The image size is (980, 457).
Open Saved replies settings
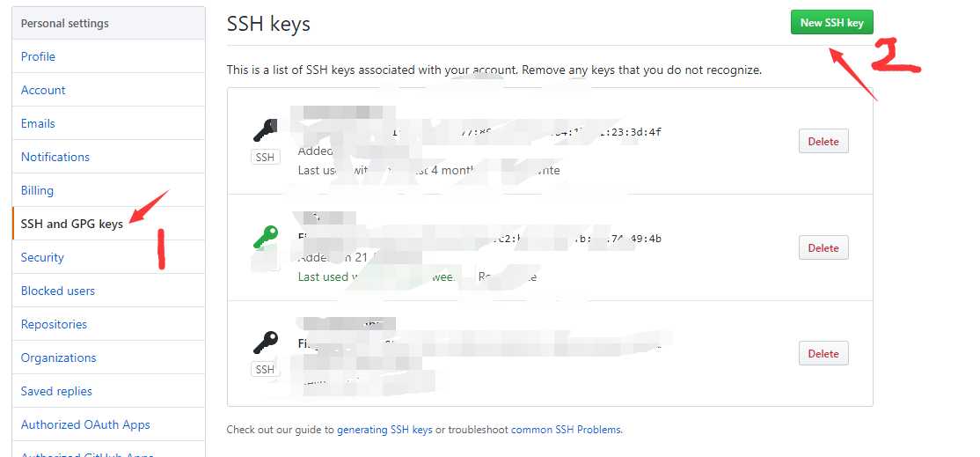56,391
